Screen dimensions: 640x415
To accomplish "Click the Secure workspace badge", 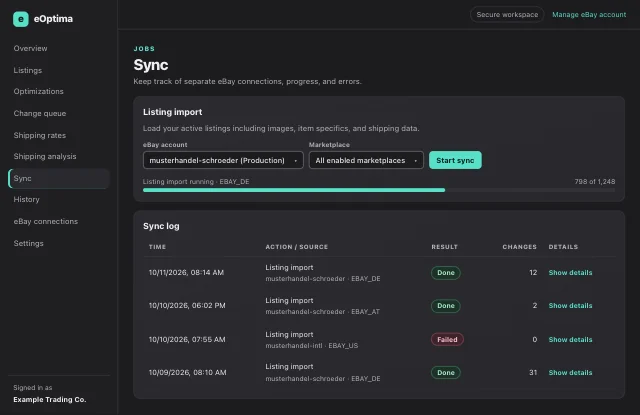I will pyautogui.click(x=507, y=15).
